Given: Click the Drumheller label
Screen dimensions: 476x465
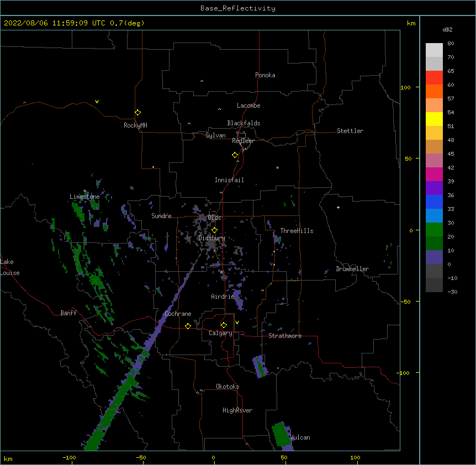Looking at the screenshot, I should click(x=352, y=269).
